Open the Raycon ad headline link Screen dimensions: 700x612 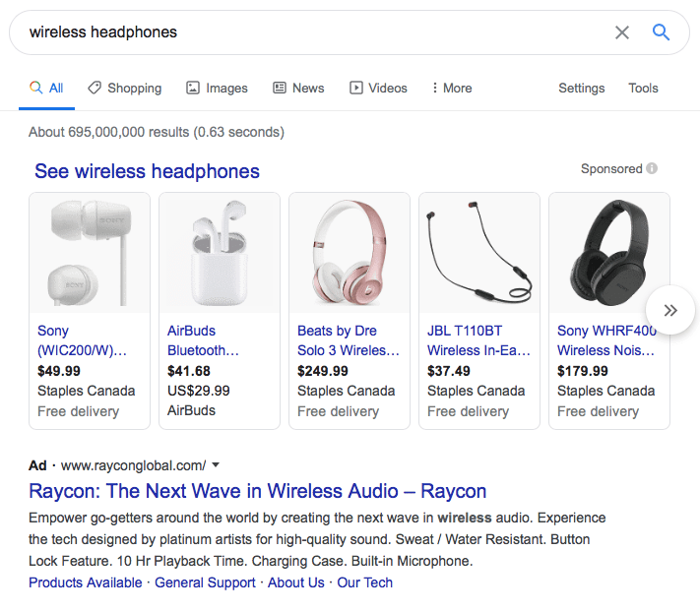tap(257, 491)
